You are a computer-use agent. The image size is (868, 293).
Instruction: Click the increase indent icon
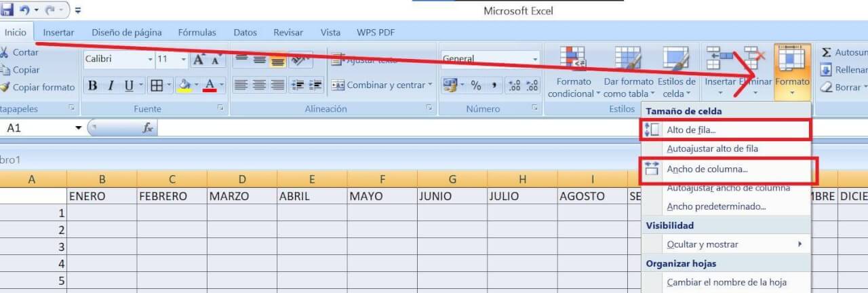click(x=315, y=85)
